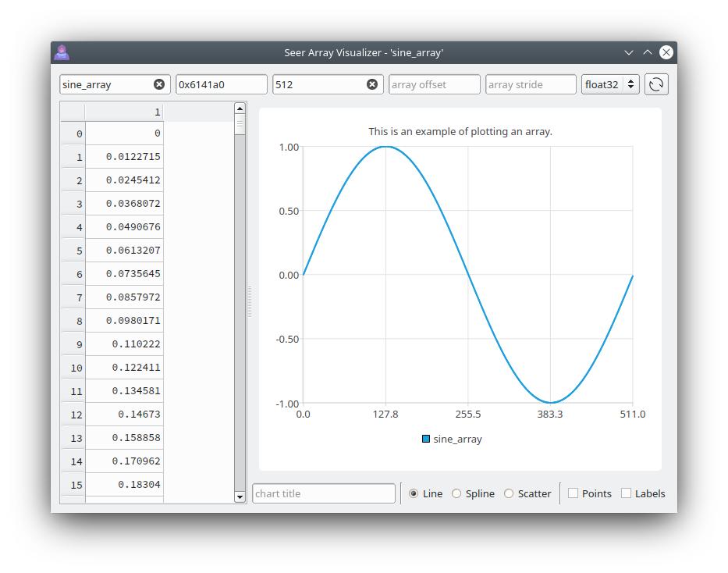Click the 383.3 x-axis label
Screen dimensions: 728x573
[x=550, y=415]
